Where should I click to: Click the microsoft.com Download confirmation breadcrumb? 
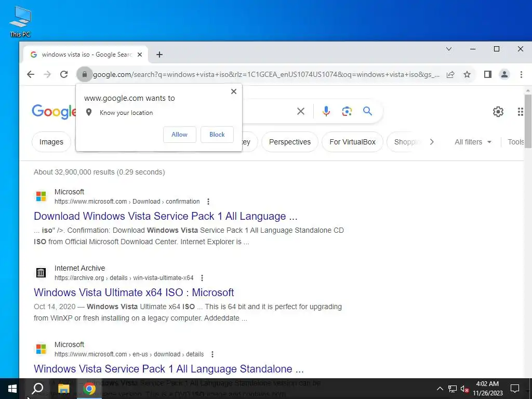tap(127, 202)
